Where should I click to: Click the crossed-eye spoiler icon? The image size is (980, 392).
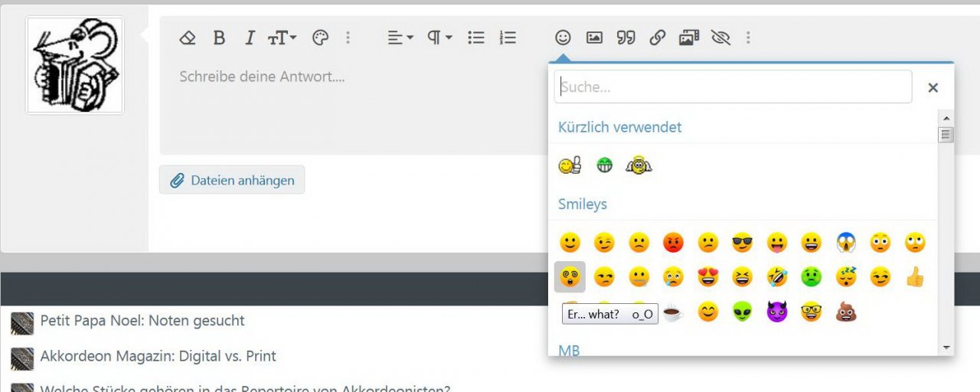pos(720,38)
